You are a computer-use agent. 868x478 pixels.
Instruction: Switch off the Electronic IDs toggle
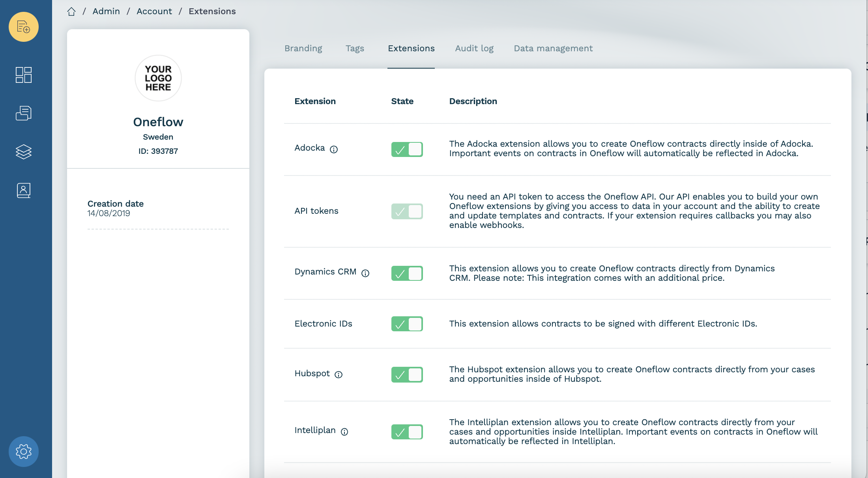(x=407, y=324)
